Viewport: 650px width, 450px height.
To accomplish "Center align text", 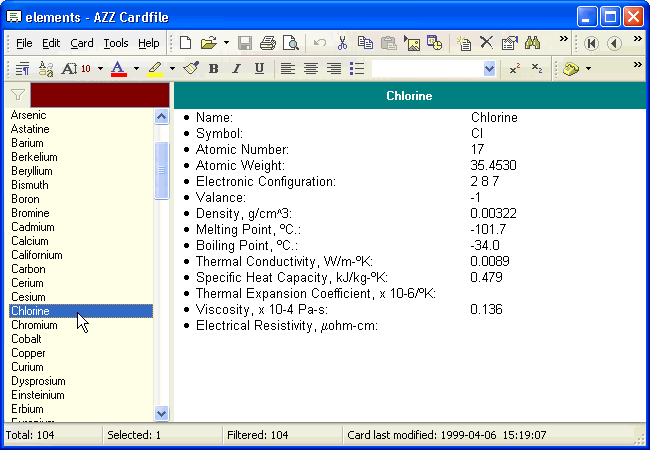I will [311, 69].
